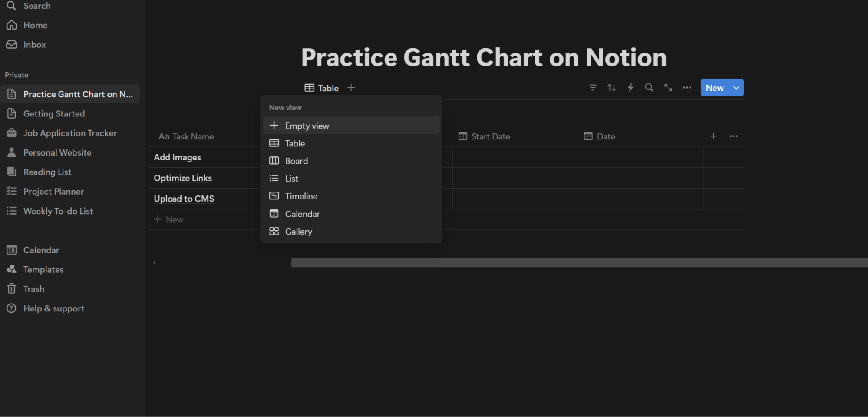Open the New button dropdown chevron
868x417 pixels.
coord(736,87)
